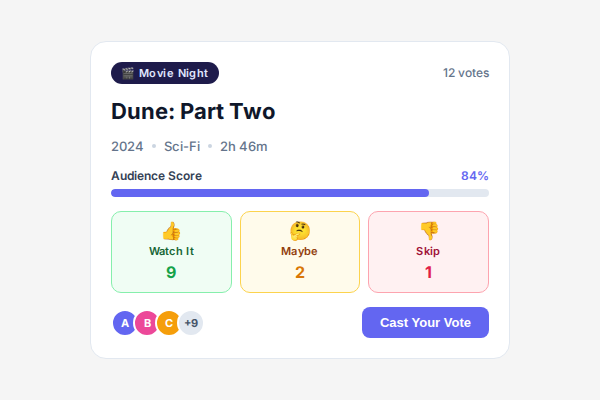Click the thumbs-down icon above Skip
600x400 pixels.
428,231
